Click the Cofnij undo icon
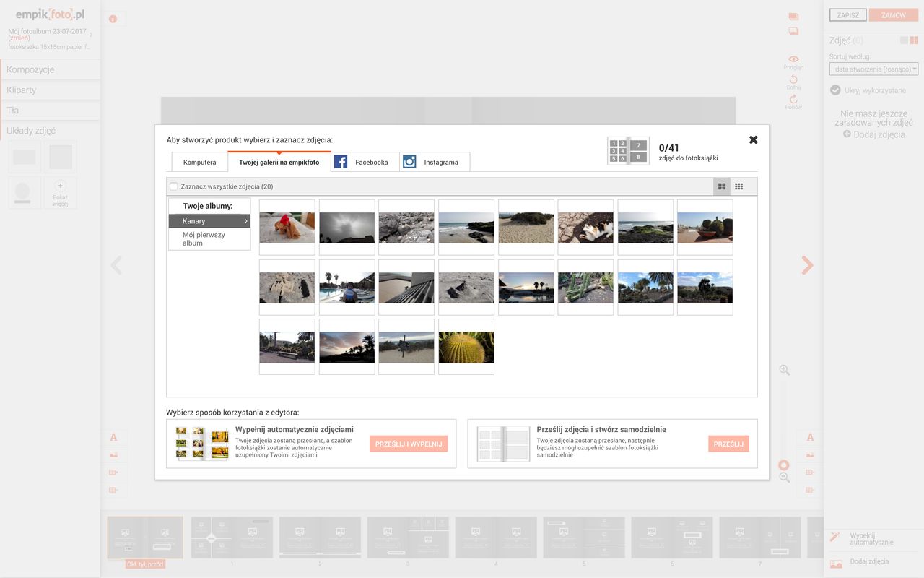 pos(793,79)
